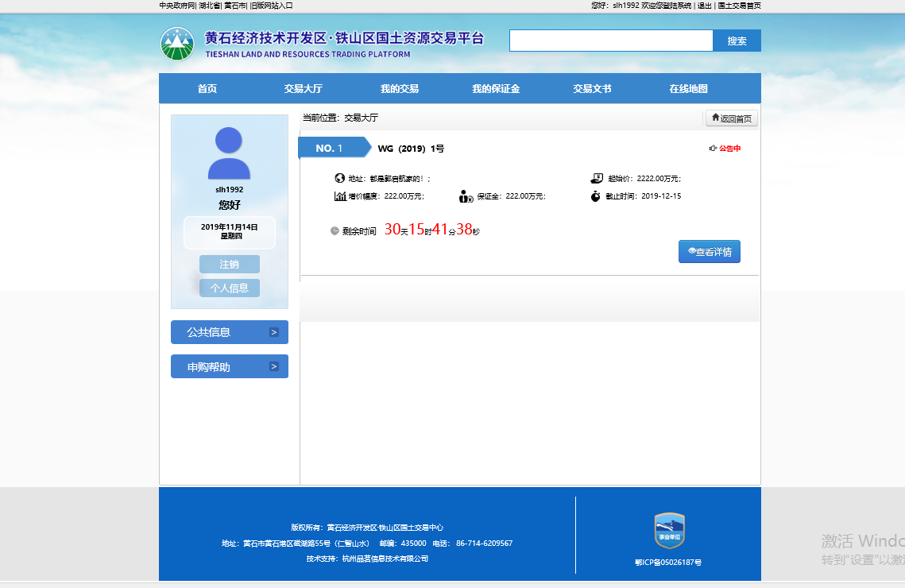Click the user avatar icon above slh1992
The image size is (905, 588).
coord(229,153)
